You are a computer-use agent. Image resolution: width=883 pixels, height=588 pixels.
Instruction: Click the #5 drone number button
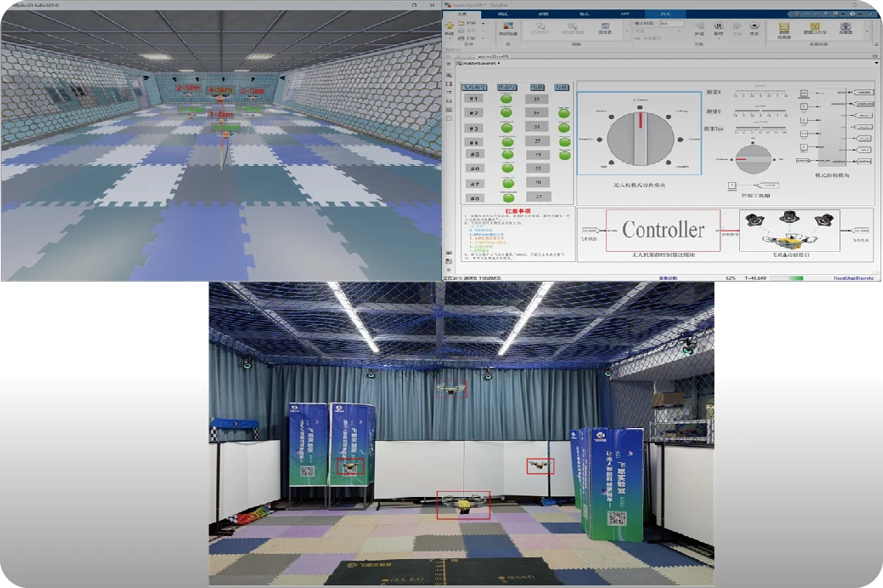[x=473, y=155]
